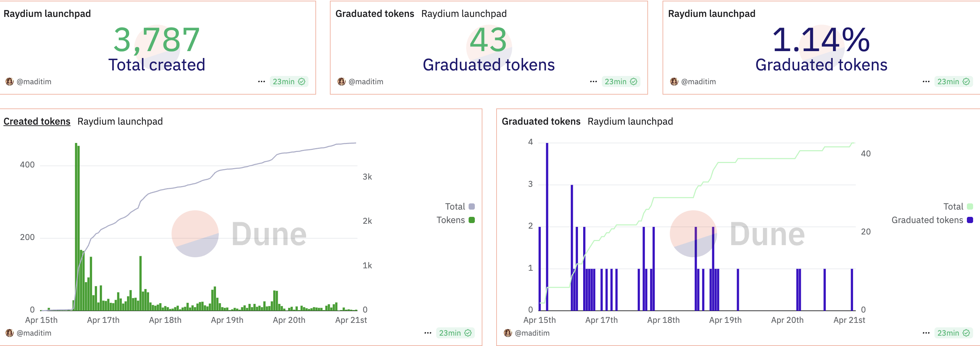This screenshot has height=346, width=980.
Task: Open three-dot menu below Graduated tokens chart
Action: click(x=925, y=333)
